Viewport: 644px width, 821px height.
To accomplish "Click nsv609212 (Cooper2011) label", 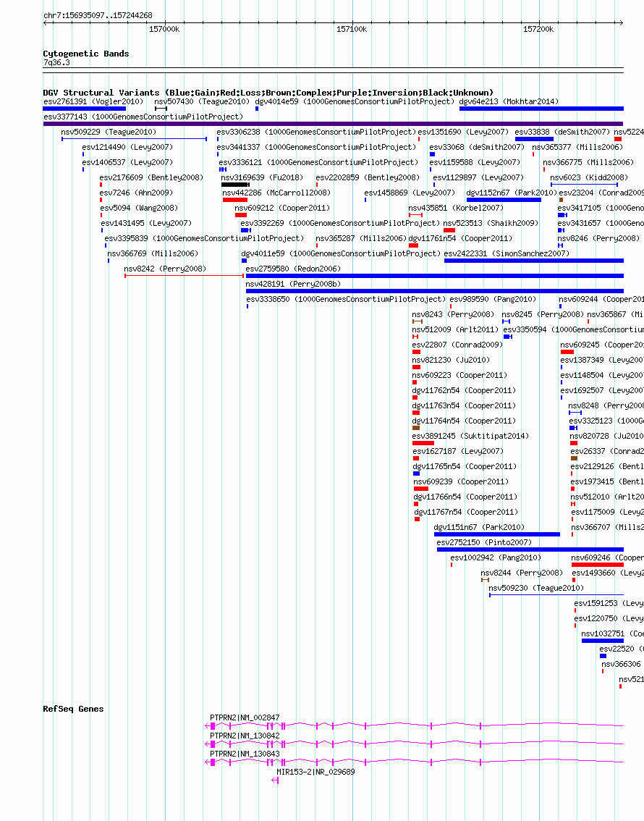I will tap(282, 208).
